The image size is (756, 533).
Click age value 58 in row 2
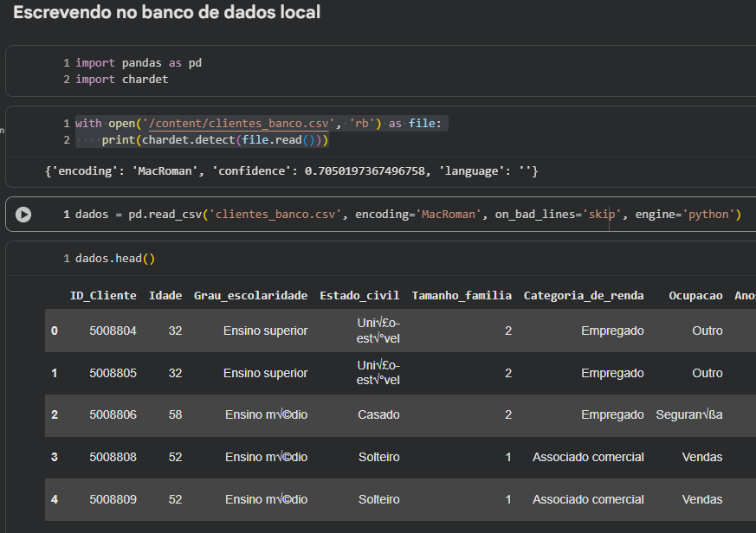point(175,414)
